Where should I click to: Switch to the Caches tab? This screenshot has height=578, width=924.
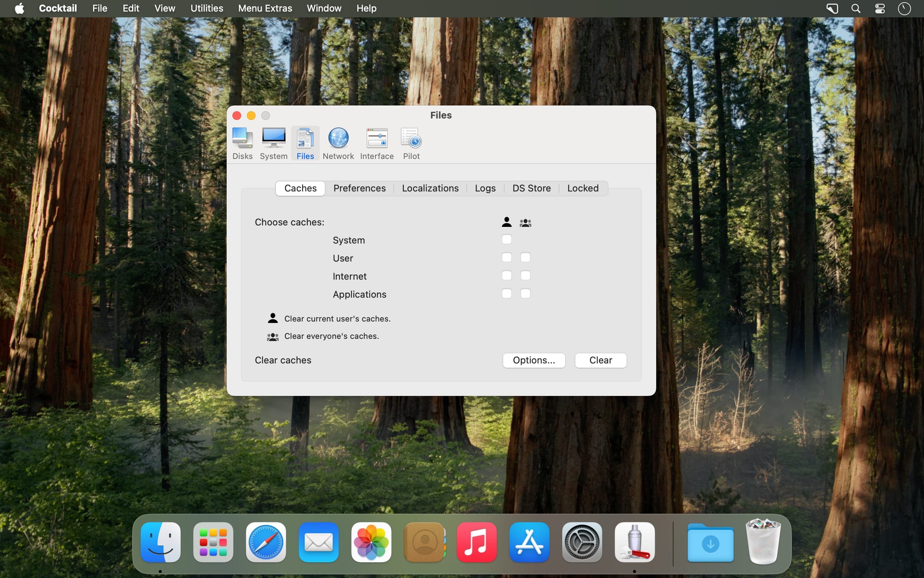[300, 188]
